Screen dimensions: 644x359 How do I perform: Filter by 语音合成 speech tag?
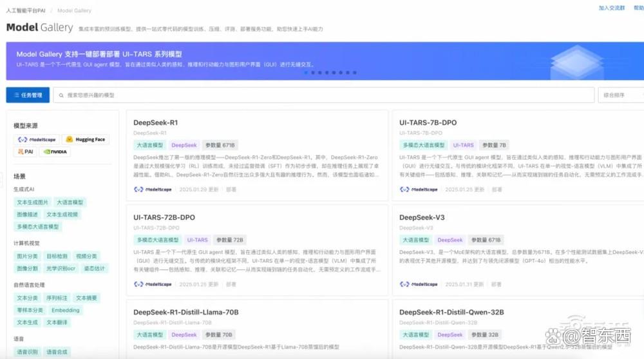click(x=57, y=352)
